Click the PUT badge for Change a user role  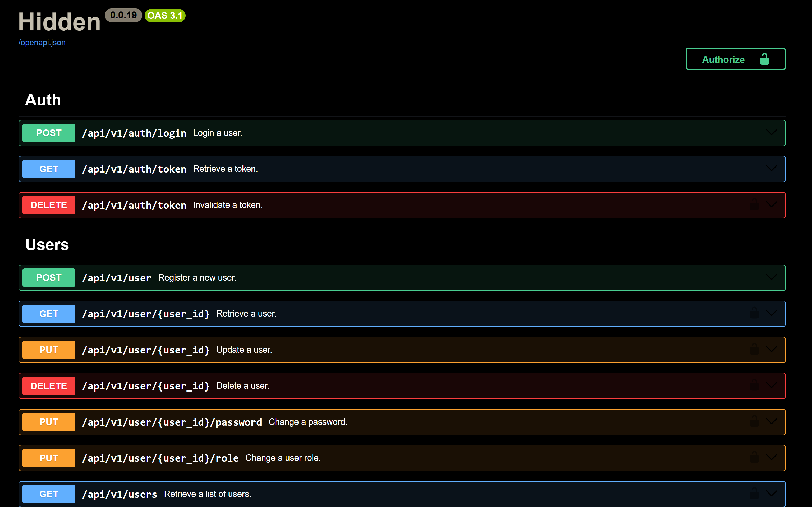click(x=49, y=458)
